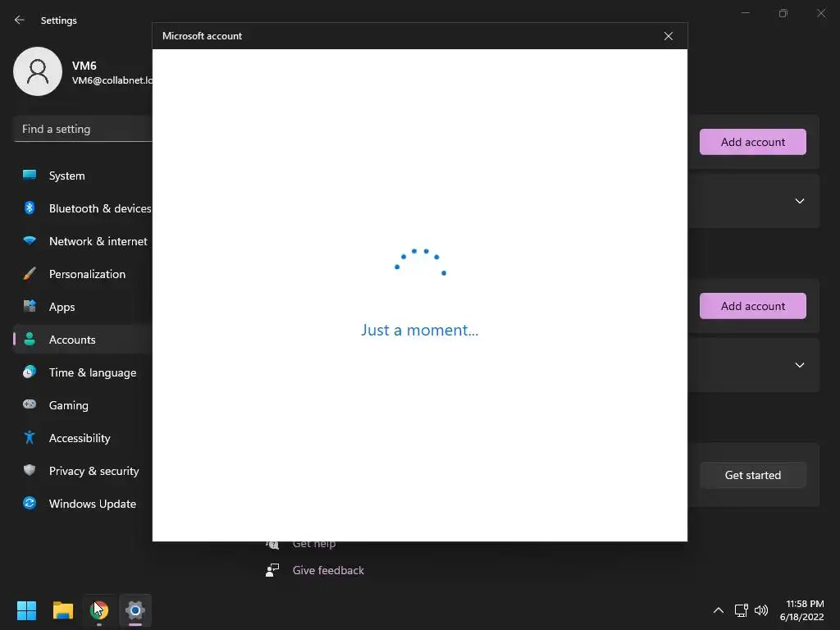Open the Windows Start menu

pos(26,610)
